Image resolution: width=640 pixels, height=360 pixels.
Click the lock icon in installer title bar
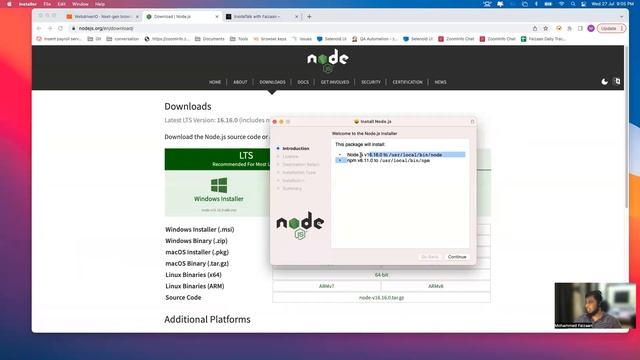tap(472, 122)
